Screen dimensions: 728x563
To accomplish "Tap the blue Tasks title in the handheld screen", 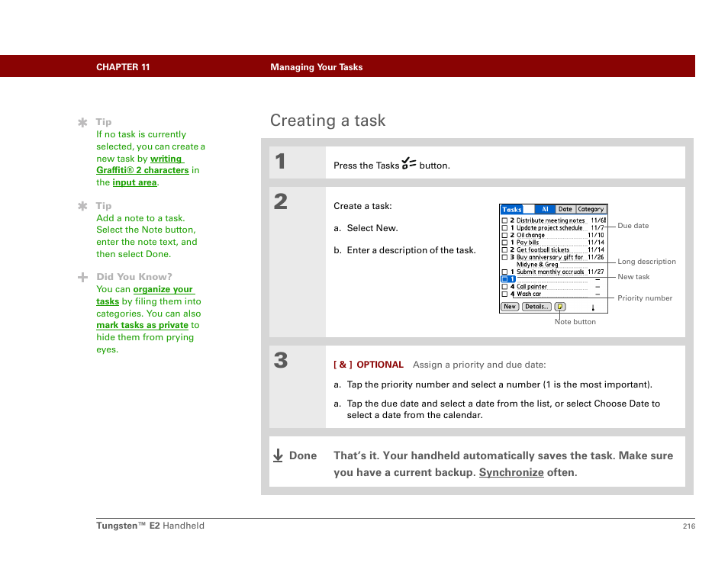I will tap(511, 209).
